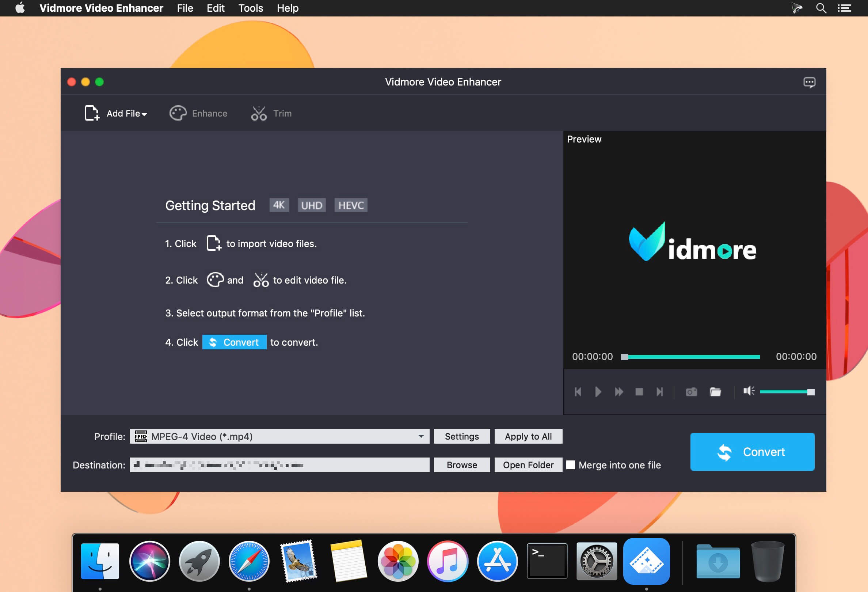868x592 pixels.
Task: Launch Vidmore Video Enhancer from the Dock
Action: pos(647,561)
